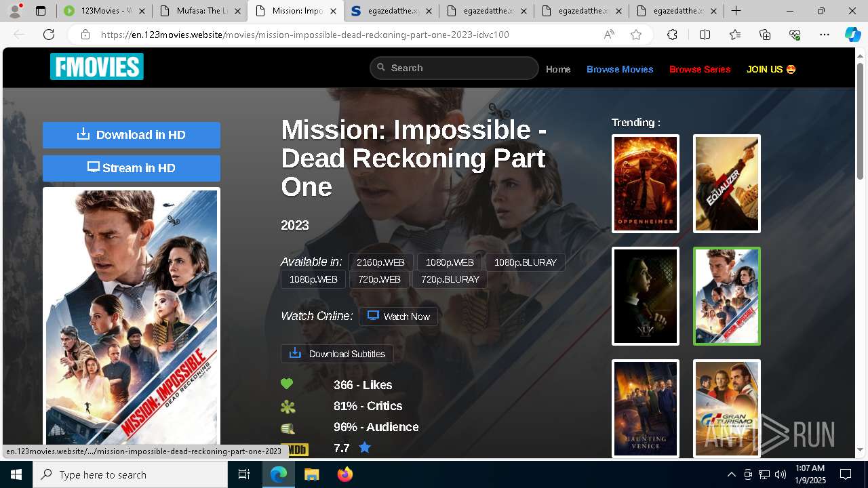Open Edge Settings and more menu
This screenshot has height=488, width=868.
pyautogui.click(x=825, y=35)
